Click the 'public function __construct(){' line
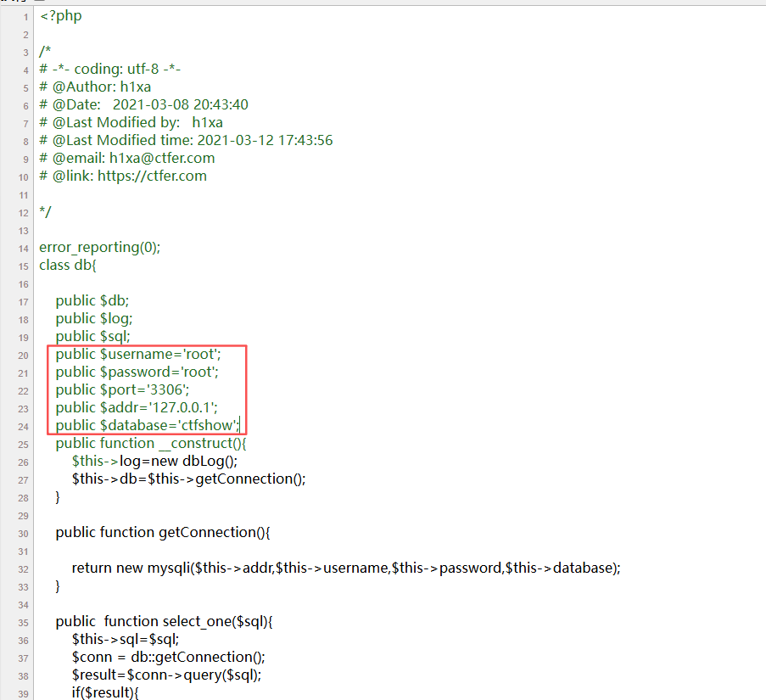The height and width of the screenshot is (700, 766). tap(151, 444)
